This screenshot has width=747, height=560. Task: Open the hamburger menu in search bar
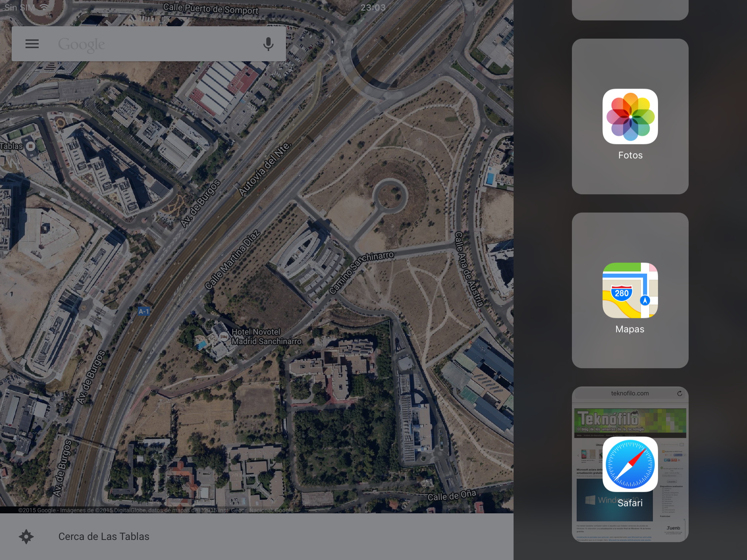(x=32, y=44)
